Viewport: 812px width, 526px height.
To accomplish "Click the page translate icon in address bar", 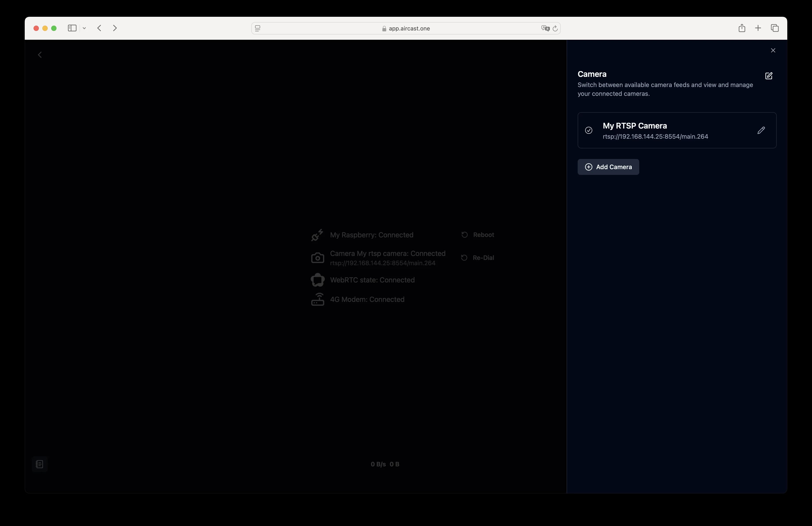I will pos(545,28).
